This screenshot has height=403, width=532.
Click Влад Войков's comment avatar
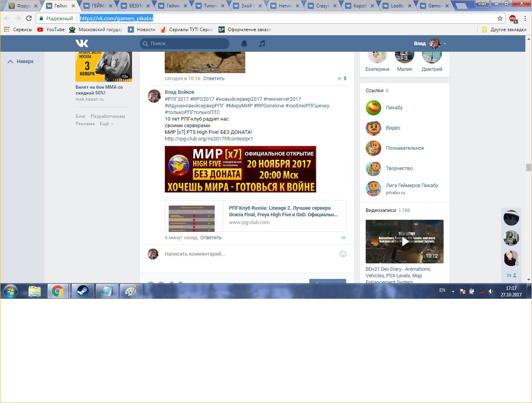click(x=154, y=96)
